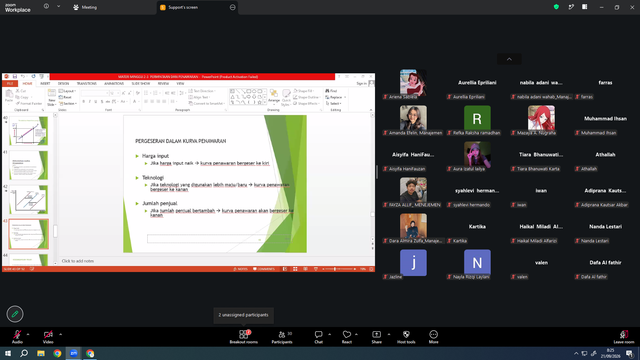
Task: Open Host tools shield menu
Action: point(406,337)
